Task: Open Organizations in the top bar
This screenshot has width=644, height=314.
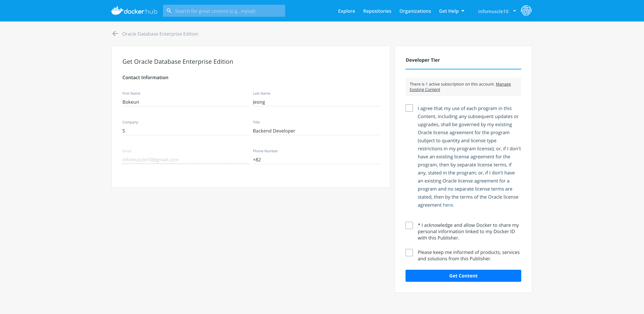Action: [415, 11]
